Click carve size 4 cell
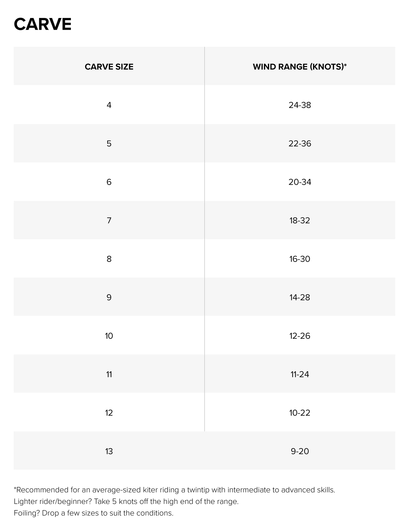The image size is (409, 532). click(109, 105)
